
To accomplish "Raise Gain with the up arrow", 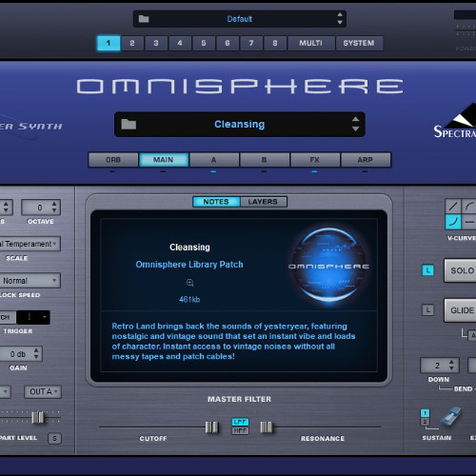I will coord(36,350).
